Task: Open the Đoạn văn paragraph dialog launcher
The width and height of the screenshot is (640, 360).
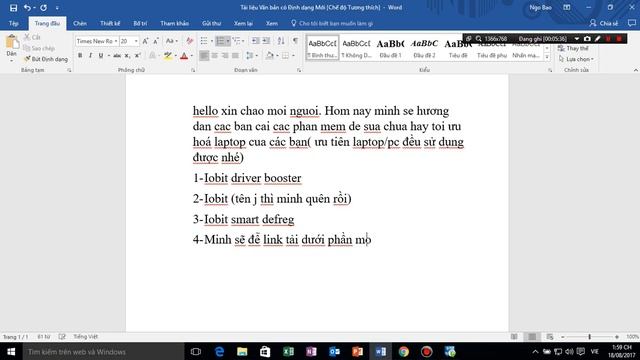Action: point(299,70)
